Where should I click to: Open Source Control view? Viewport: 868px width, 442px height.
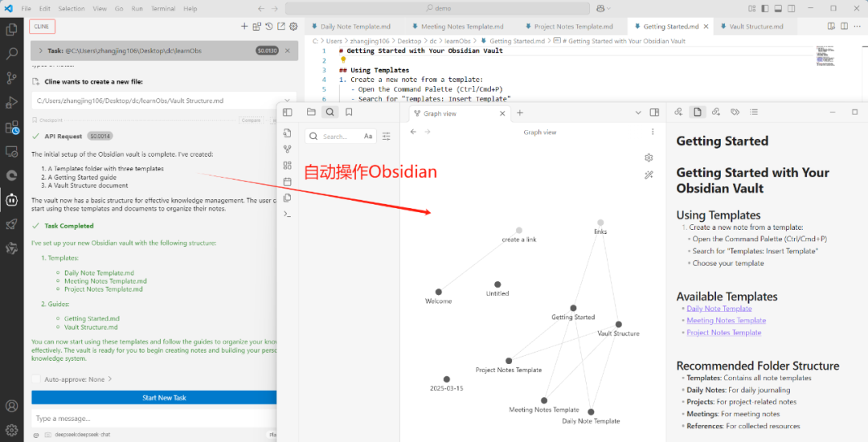pyautogui.click(x=11, y=78)
